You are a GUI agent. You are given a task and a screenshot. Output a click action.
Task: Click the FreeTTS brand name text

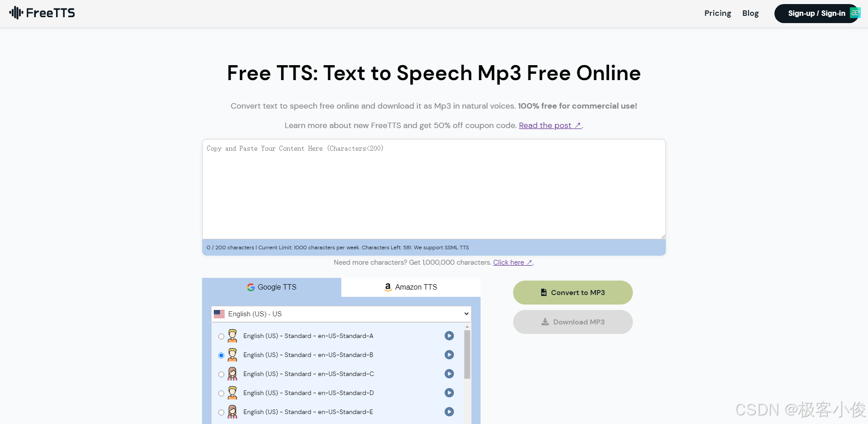pos(51,13)
